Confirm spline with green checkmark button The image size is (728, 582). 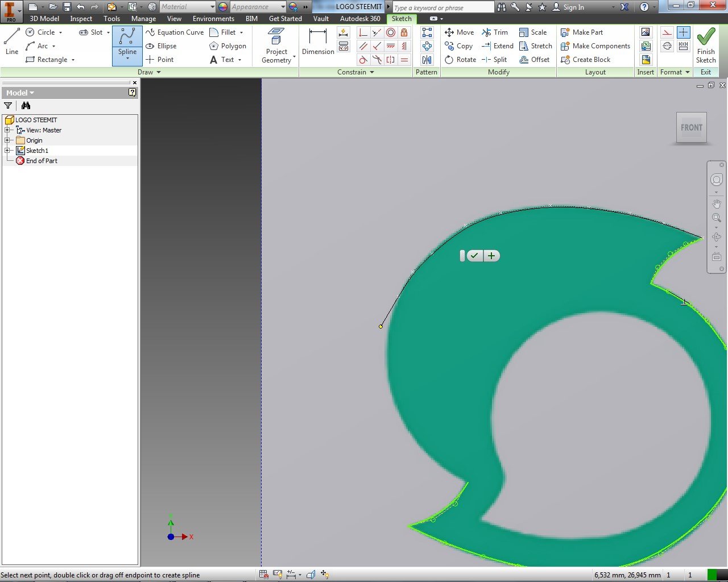click(x=474, y=256)
